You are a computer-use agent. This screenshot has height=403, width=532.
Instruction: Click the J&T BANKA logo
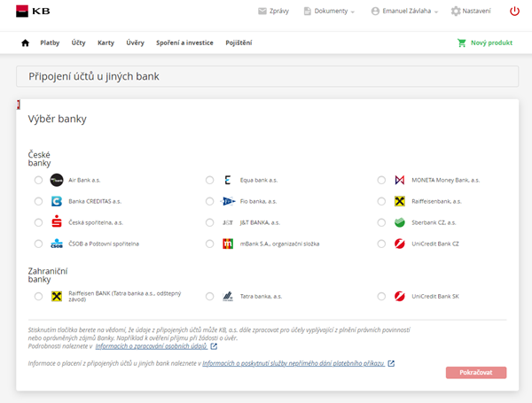[228, 222]
